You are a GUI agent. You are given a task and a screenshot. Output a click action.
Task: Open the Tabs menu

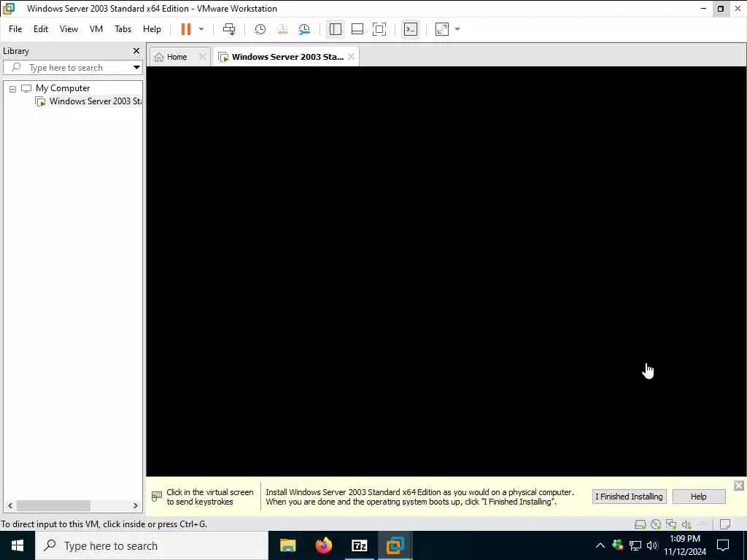coord(123,29)
